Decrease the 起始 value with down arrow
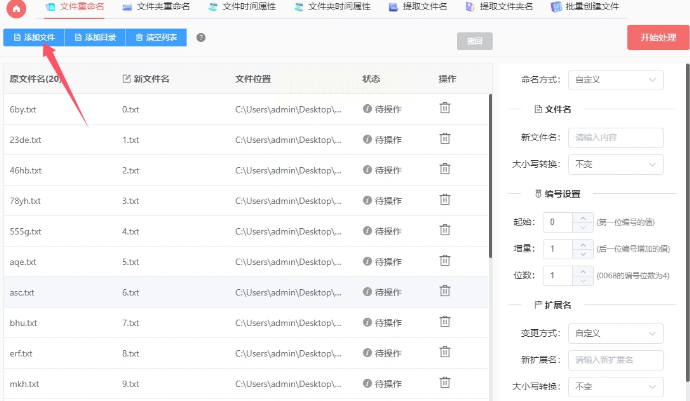This screenshot has width=690, height=401. coord(583,227)
